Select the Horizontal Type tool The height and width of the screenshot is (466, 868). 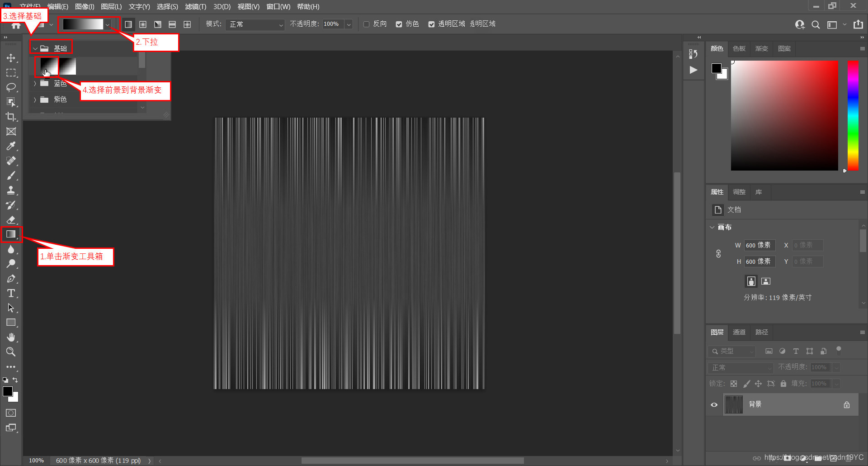tap(11, 293)
